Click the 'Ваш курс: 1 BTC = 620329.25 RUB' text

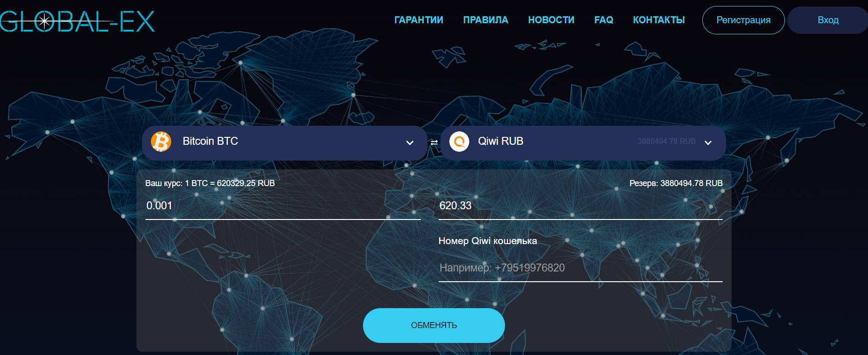pyautogui.click(x=210, y=183)
